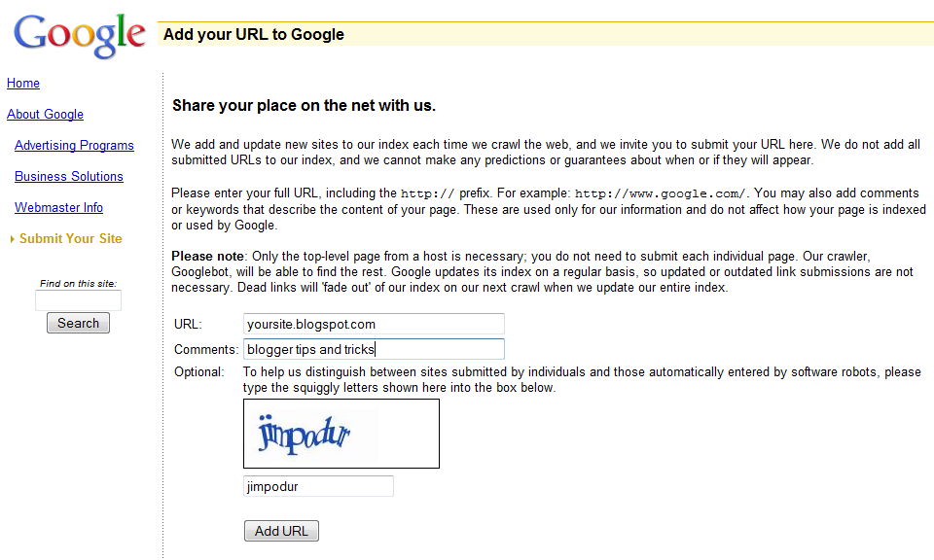Click the Comments input field

(x=374, y=349)
